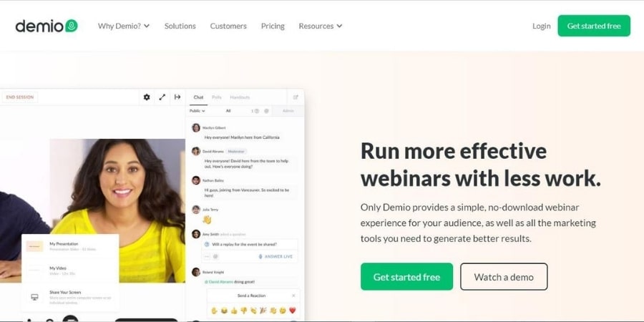Expand the Why Demio? menu

[x=124, y=26]
